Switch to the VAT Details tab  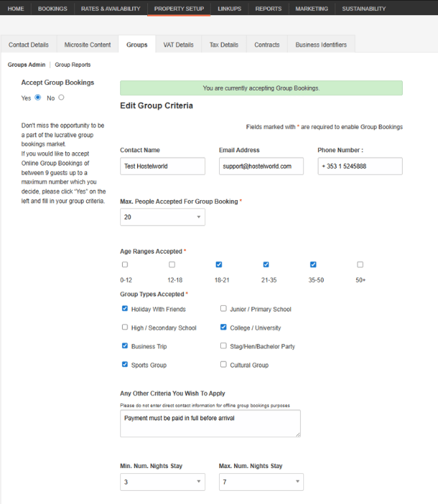178,45
